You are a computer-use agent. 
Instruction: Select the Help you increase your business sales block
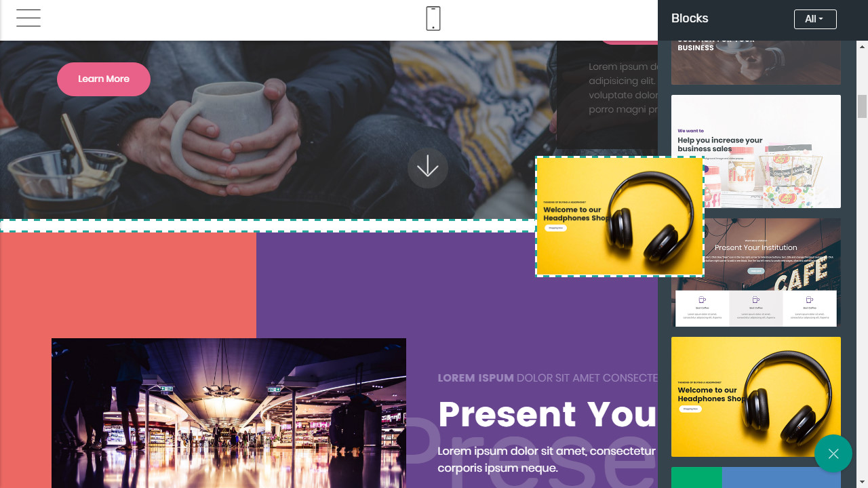756,151
